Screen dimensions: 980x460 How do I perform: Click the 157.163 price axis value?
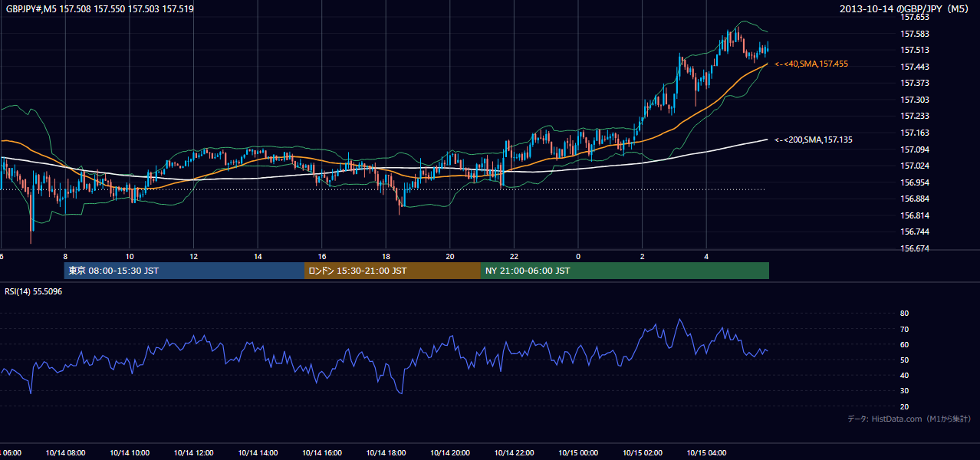(915, 133)
